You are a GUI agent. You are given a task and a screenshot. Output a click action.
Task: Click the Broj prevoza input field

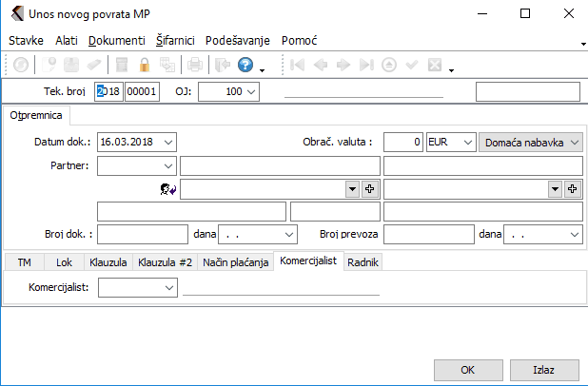tap(421, 232)
